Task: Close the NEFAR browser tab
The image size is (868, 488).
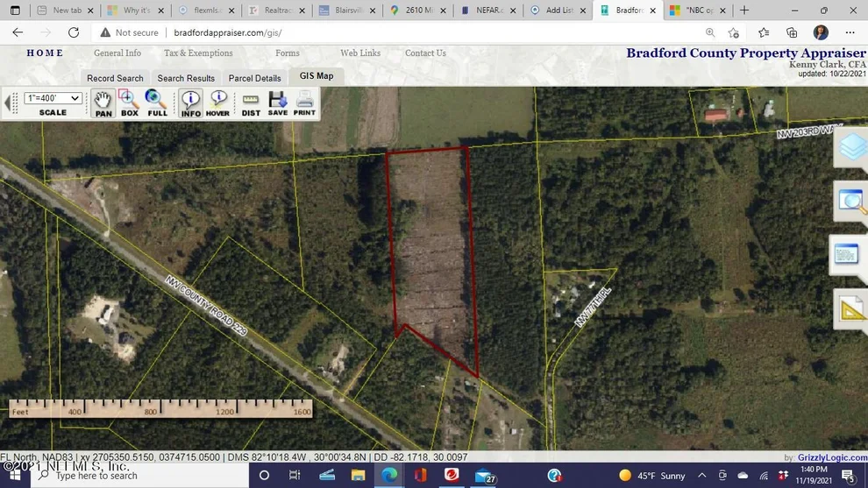Action: click(513, 11)
